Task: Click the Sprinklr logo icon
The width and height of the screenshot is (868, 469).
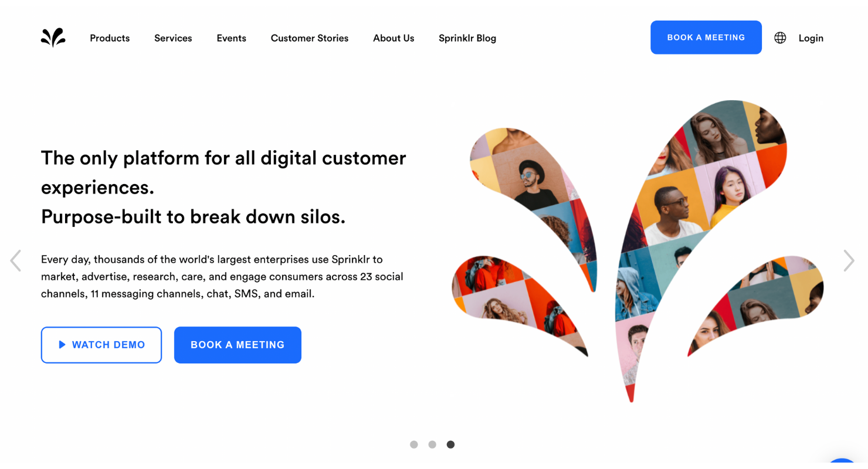Action: [53, 38]
